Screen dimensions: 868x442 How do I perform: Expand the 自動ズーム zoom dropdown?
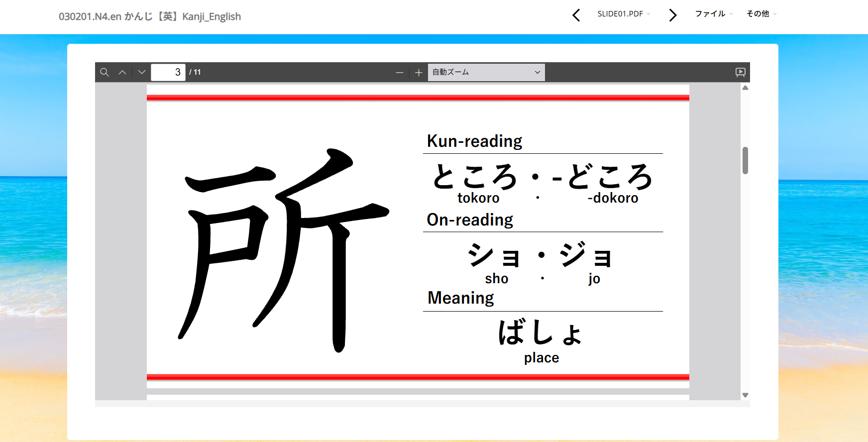click(x=486, y=72)
